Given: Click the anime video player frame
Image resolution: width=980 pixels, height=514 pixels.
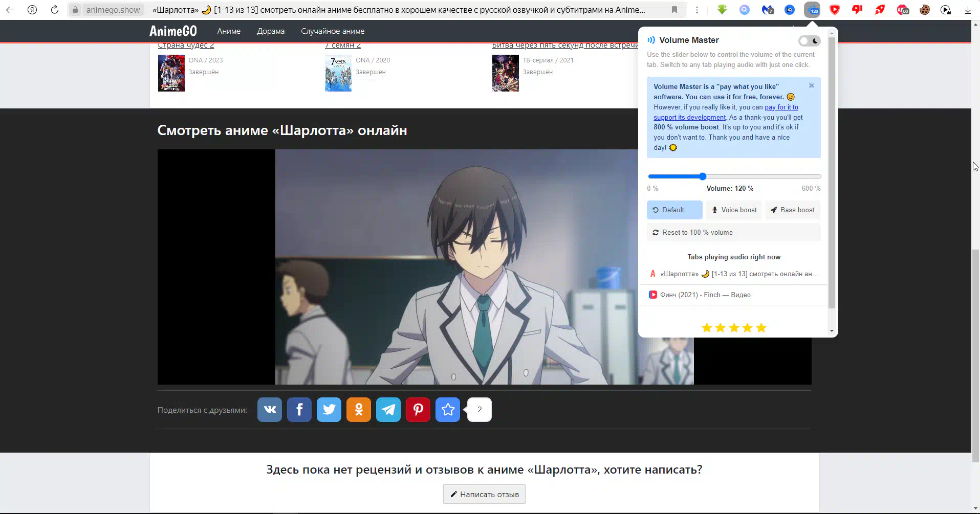Looking at the screenshot, I should click(484, 267).
